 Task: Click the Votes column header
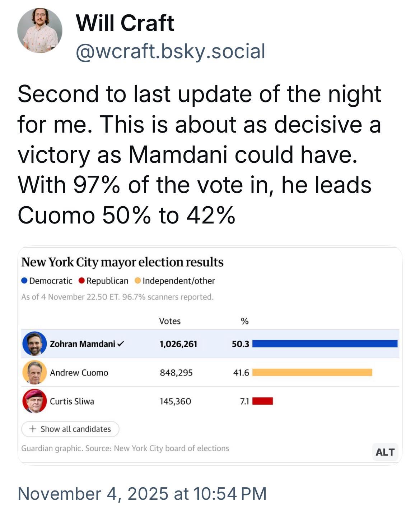170,321
